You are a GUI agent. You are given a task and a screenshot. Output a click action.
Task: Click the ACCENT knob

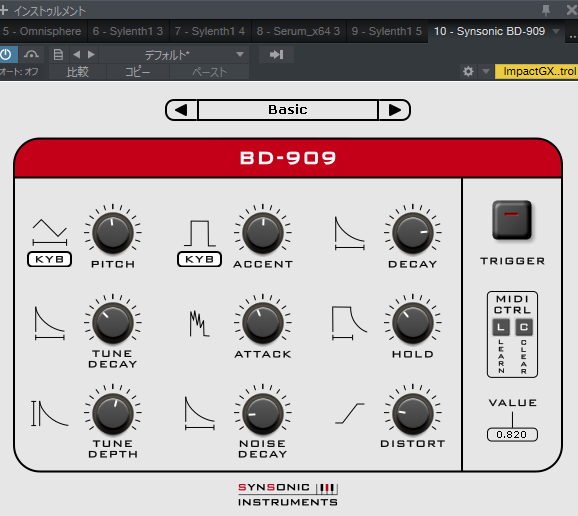[x=263, y=233]
